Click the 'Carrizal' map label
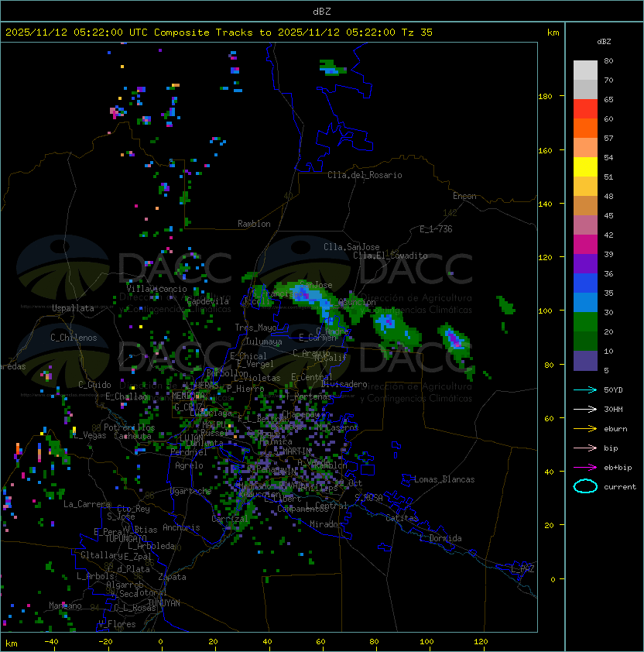The height and width of the screenshot is (652, 644). (230, 519)
